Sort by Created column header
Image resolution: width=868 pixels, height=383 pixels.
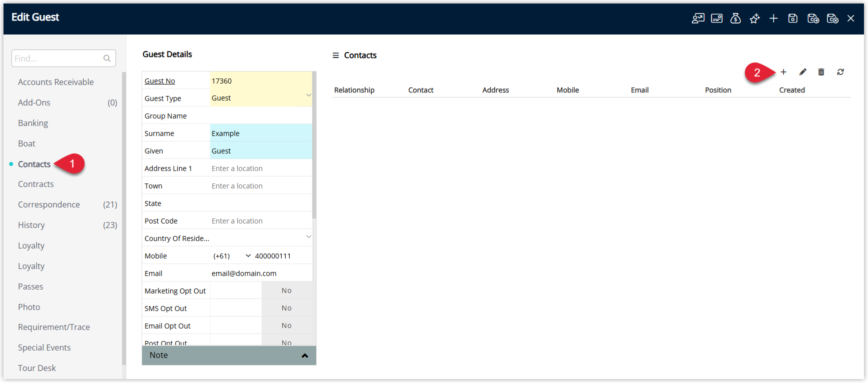792,90
